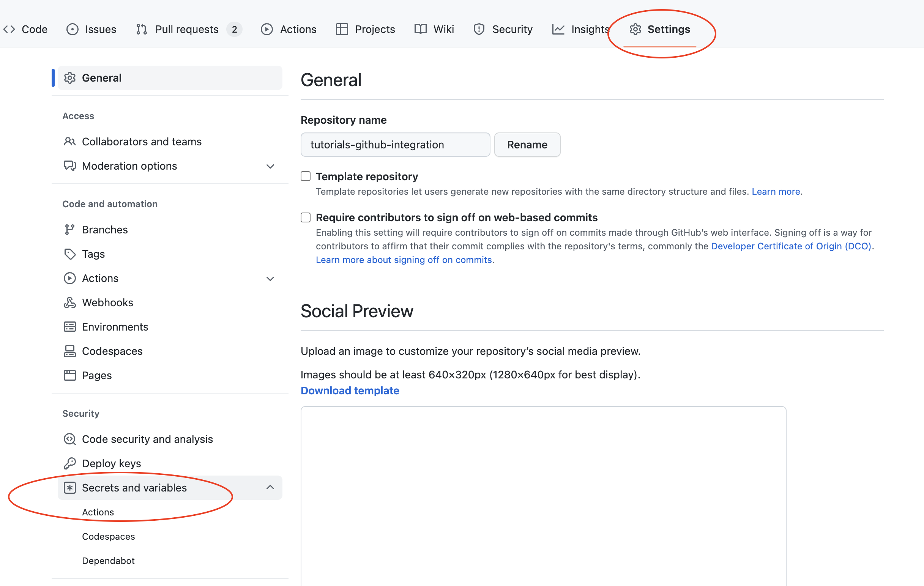Check Require contributors to sign off
Screen dimensions: 924x586
pos(306,217)
